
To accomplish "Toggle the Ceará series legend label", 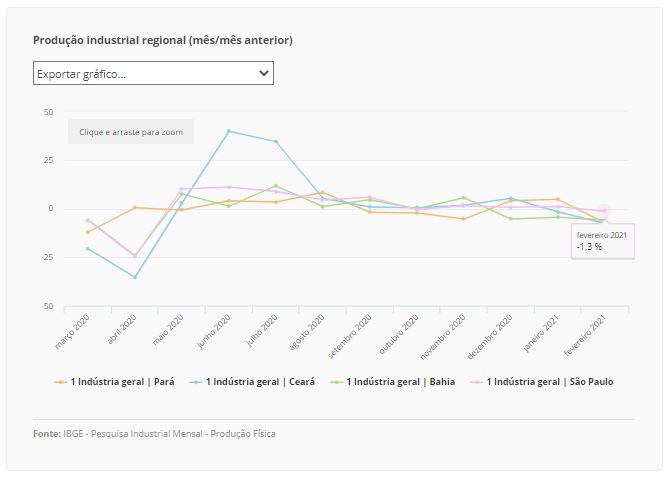I will pos(260,382).
